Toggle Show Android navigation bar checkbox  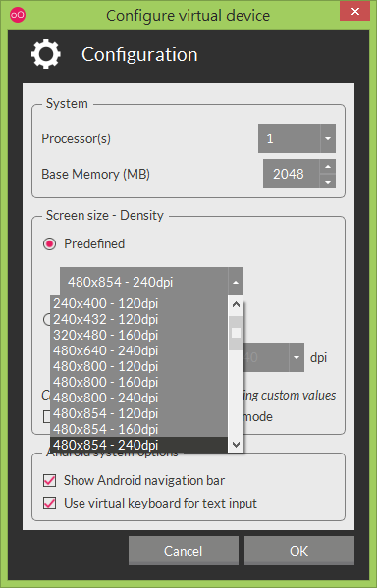(50, 480)
